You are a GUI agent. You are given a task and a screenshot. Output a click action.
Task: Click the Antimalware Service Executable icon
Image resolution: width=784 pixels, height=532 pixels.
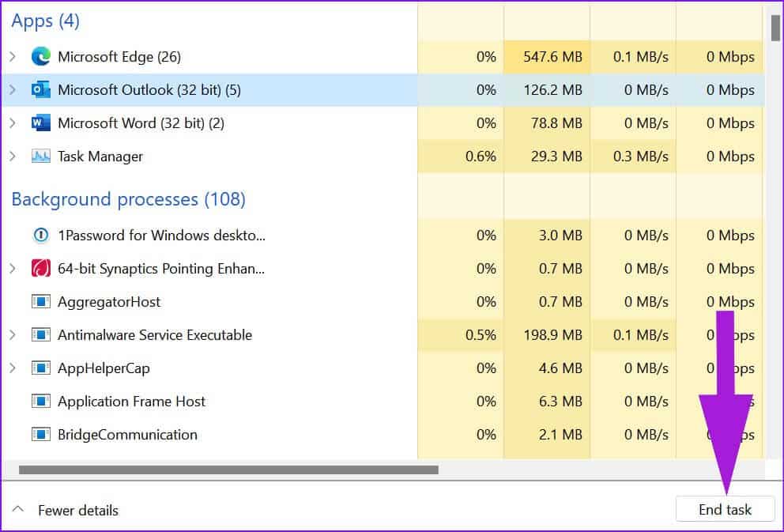click(40, 335)
